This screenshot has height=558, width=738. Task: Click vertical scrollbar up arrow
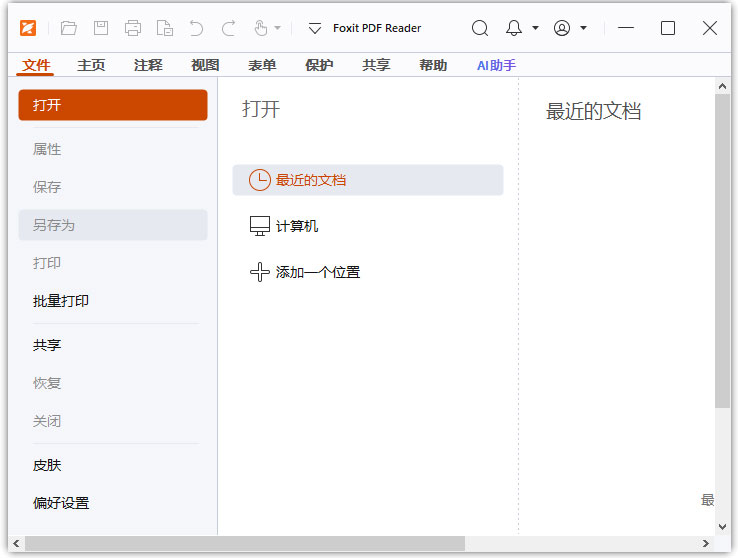coord(722,86)
